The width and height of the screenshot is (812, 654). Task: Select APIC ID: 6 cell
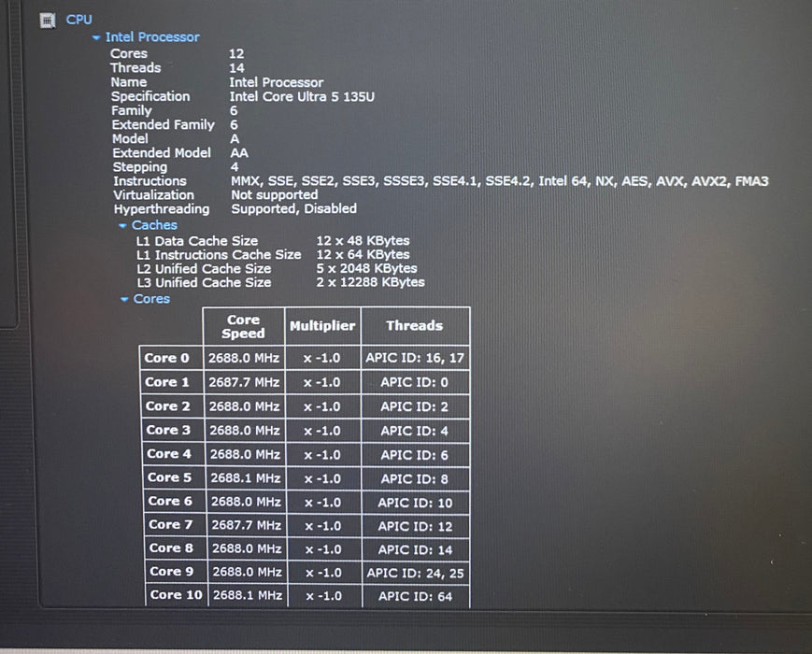point(415,455)
